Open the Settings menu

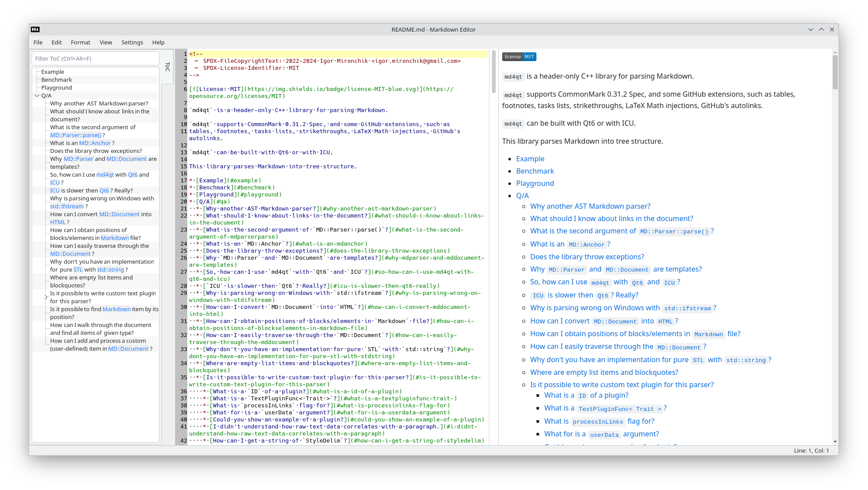[132, 42]
